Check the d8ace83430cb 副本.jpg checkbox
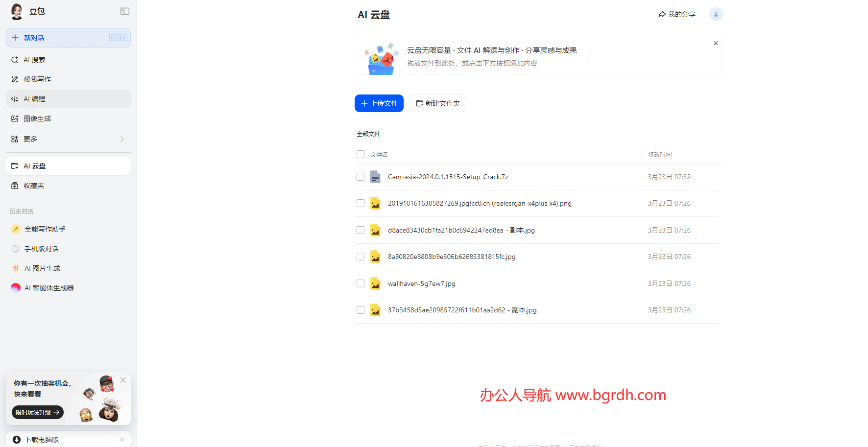Viewport: 868px width, 447px height. click(361, 230)
